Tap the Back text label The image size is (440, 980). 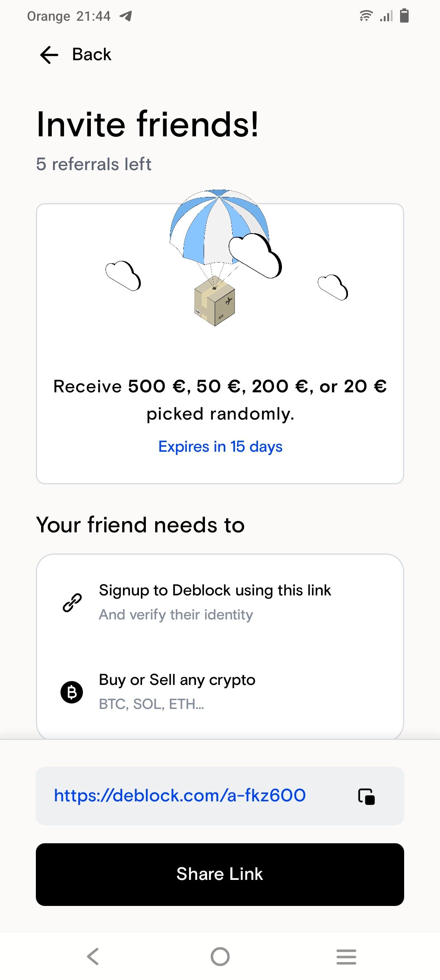point(92,55)
